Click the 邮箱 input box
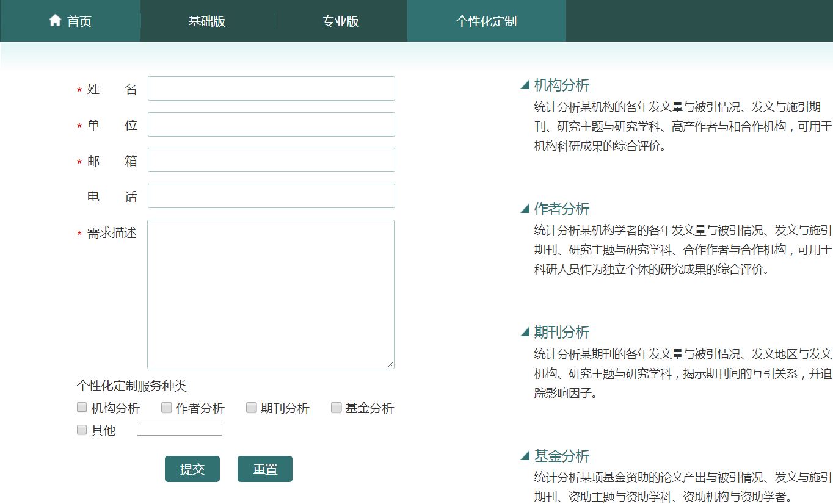833x504 pixels. tap(271, 160)
